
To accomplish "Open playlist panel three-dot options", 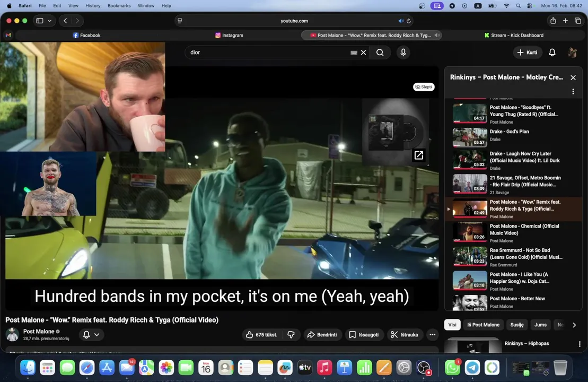I will click(573, 92).
